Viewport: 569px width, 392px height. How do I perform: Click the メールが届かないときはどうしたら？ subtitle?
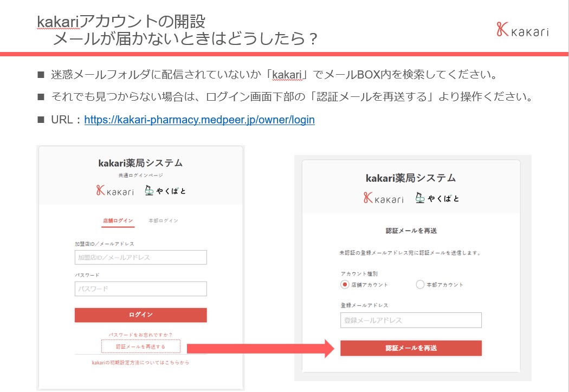click(x=185, y=38)
